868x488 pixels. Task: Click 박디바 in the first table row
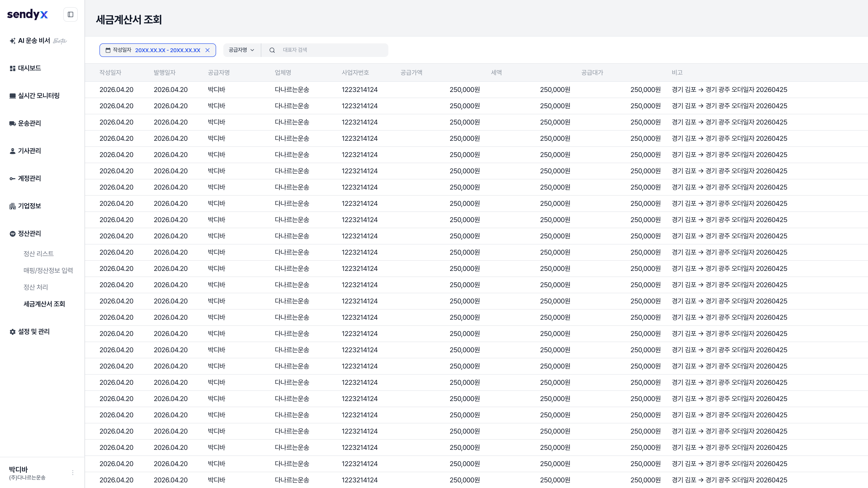coord(216,90)
